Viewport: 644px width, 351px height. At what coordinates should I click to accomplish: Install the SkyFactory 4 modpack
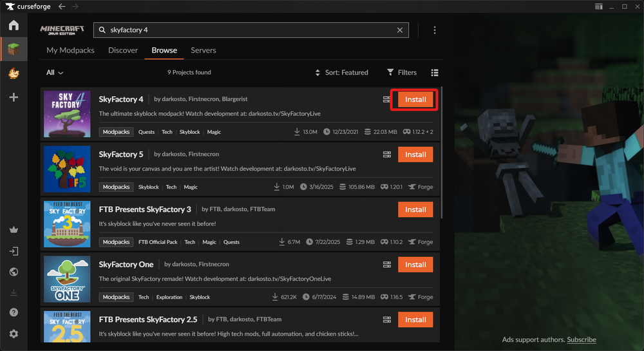pyautogui.click(x=415, y=100)
